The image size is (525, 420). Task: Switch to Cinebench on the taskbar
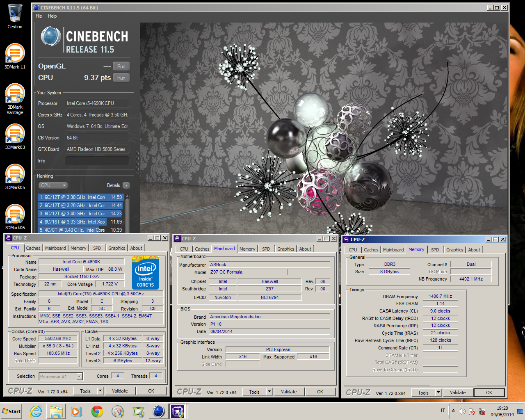click(158, 411)
